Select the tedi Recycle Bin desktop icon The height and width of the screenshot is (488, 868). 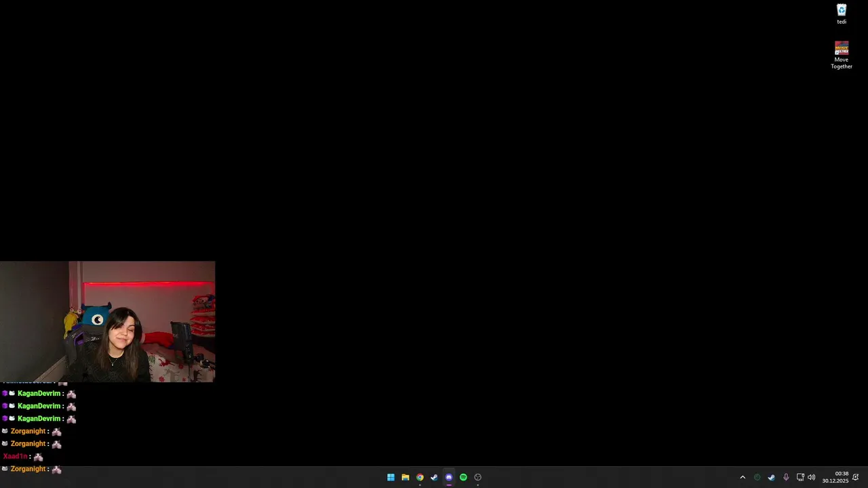(842, 14)
